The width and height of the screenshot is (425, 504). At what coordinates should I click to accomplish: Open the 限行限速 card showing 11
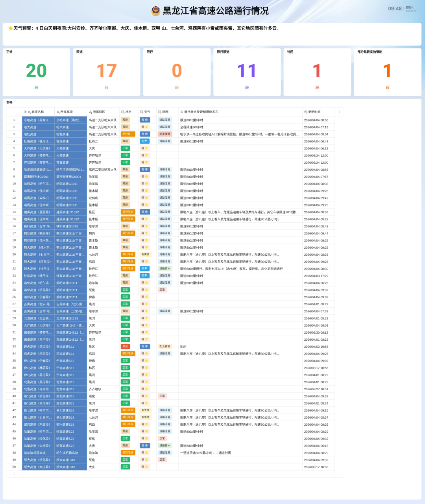(247, 72)
